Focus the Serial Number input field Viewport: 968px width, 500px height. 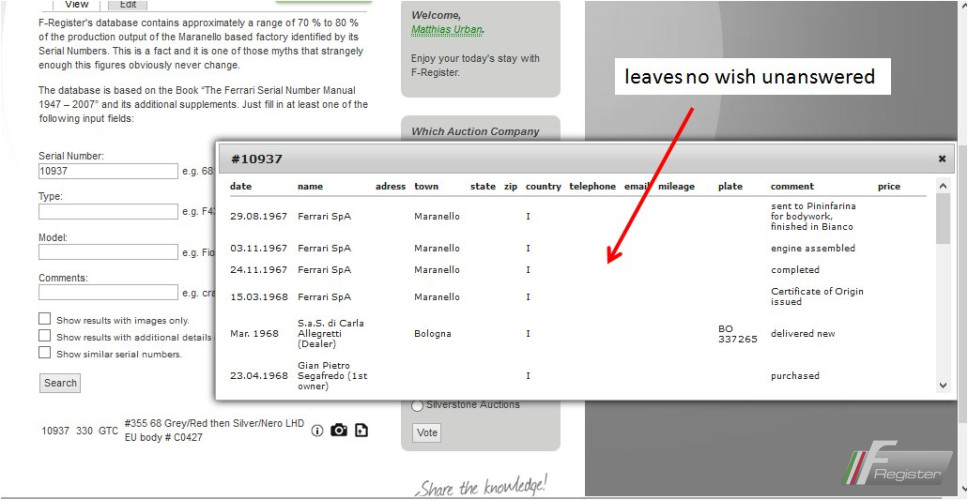[108, 171]
